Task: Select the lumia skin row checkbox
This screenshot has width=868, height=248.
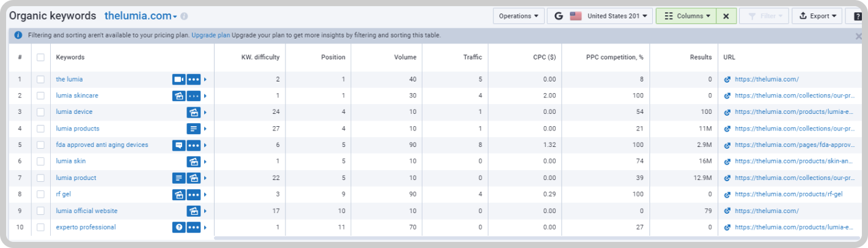Action: (40, 162)
